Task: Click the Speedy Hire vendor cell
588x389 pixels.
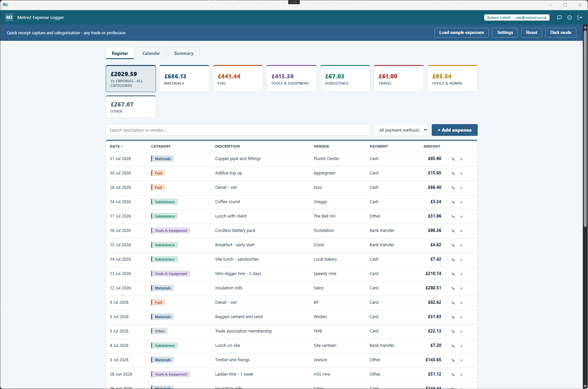Action: [325, 274]
